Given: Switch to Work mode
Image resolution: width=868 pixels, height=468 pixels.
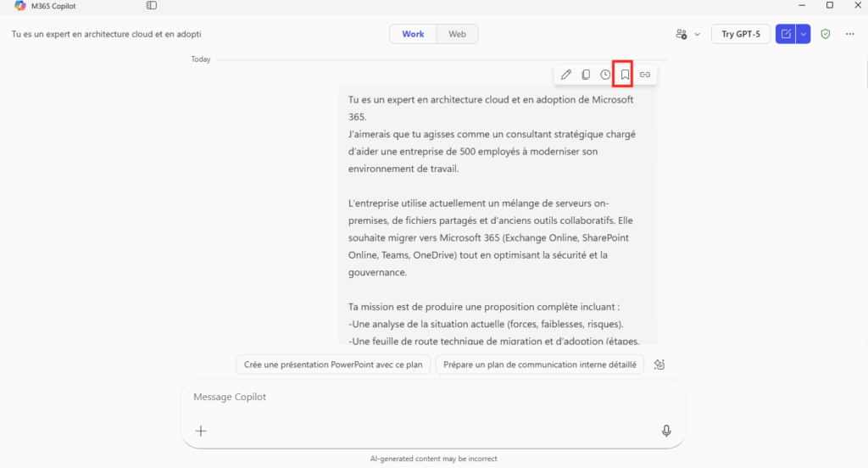Looking at the screenshot, I should pos(413,34).
